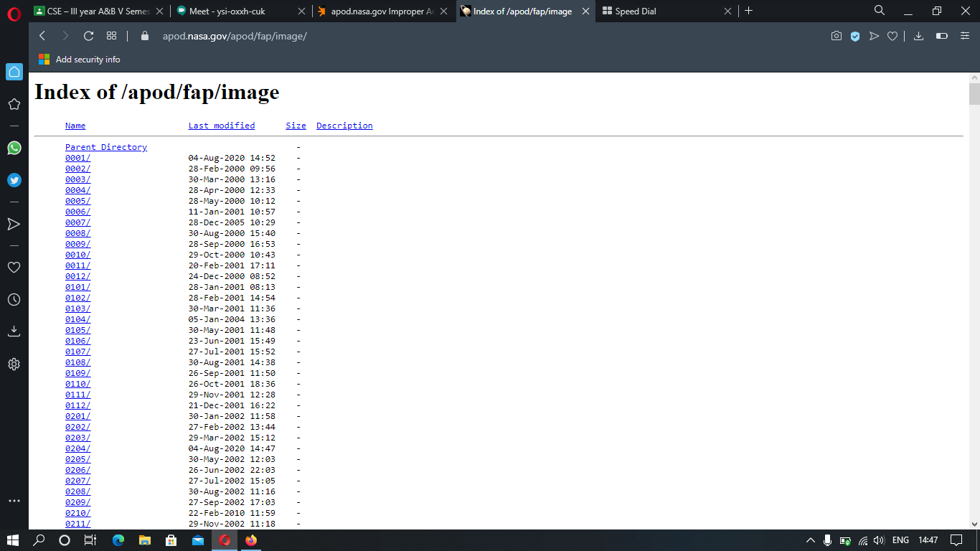The height and width of the screenshot is (551, 980).
Task: Open folder 0112/
Action: 78,405
